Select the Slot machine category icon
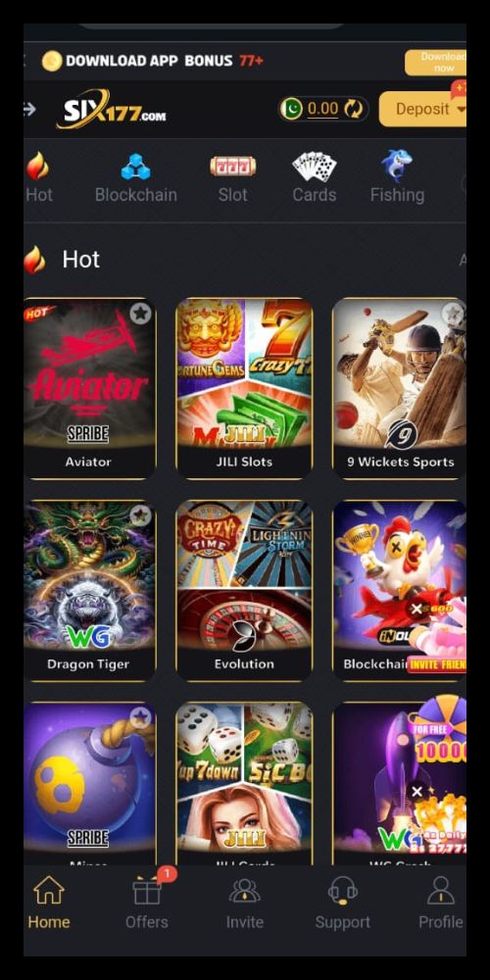This screenshot has height=980, width=490. [x=232, y=167]
